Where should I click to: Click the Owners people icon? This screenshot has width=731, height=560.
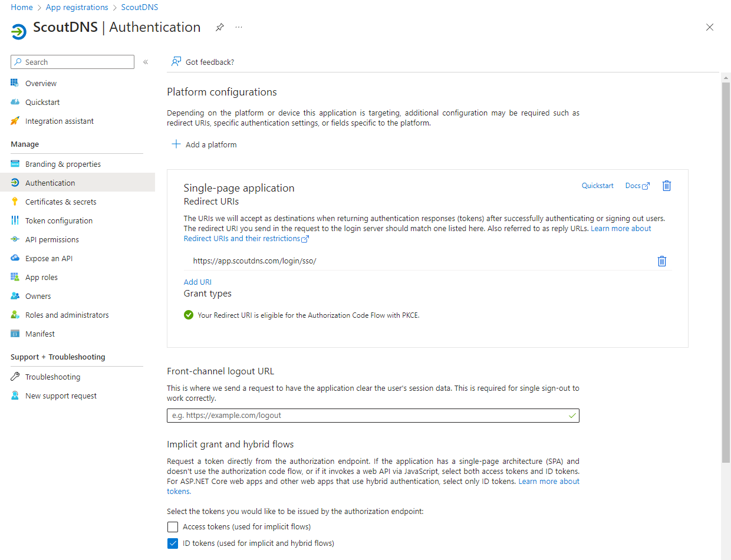(x=15, y=296)
